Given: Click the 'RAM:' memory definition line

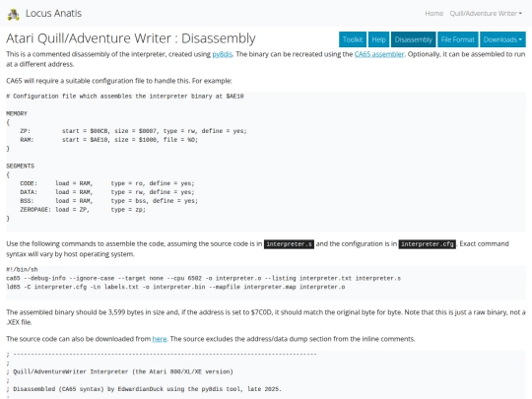Looking at the screenshot, I should 109,140.
